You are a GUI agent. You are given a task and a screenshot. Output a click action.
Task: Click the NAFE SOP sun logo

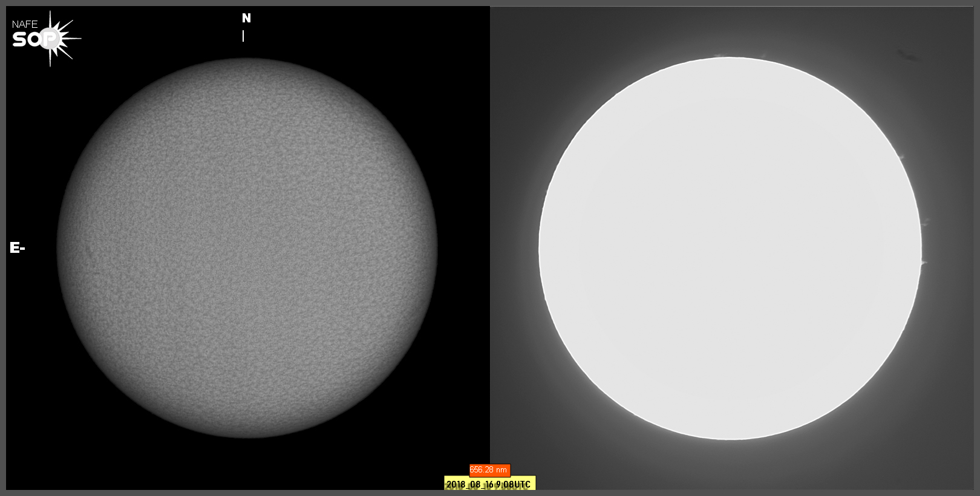47,38
